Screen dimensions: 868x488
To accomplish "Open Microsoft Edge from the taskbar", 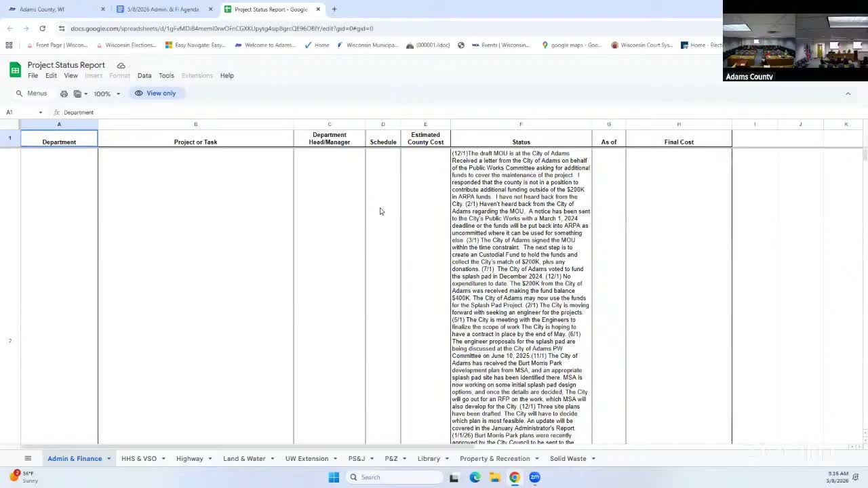I will pos(475,477).
